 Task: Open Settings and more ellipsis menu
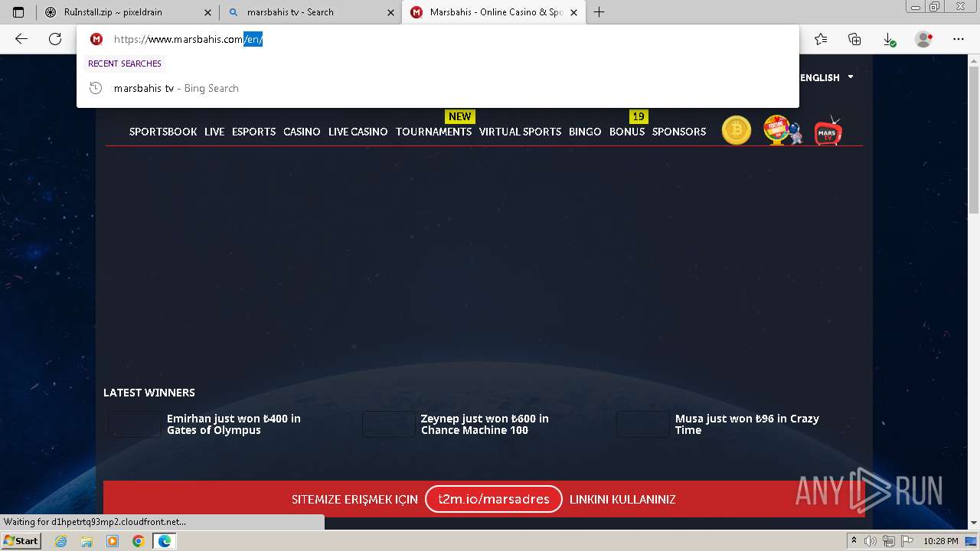(959, 39)
